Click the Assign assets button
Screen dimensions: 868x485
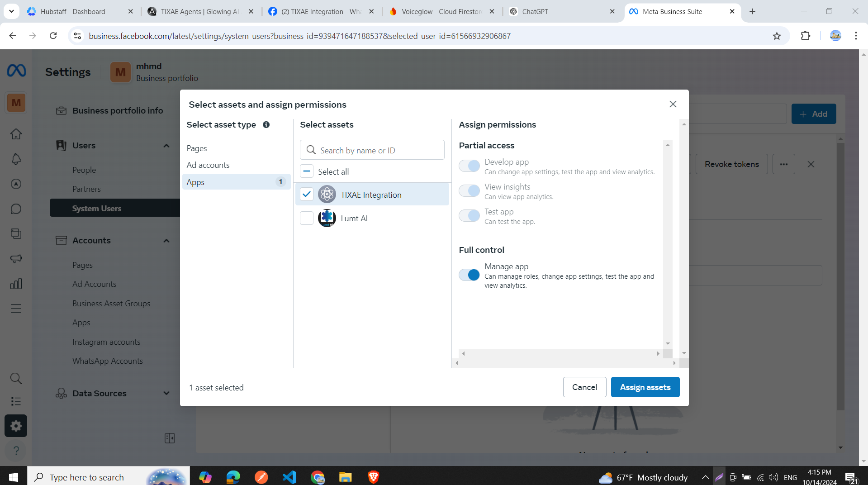point(645,387)
